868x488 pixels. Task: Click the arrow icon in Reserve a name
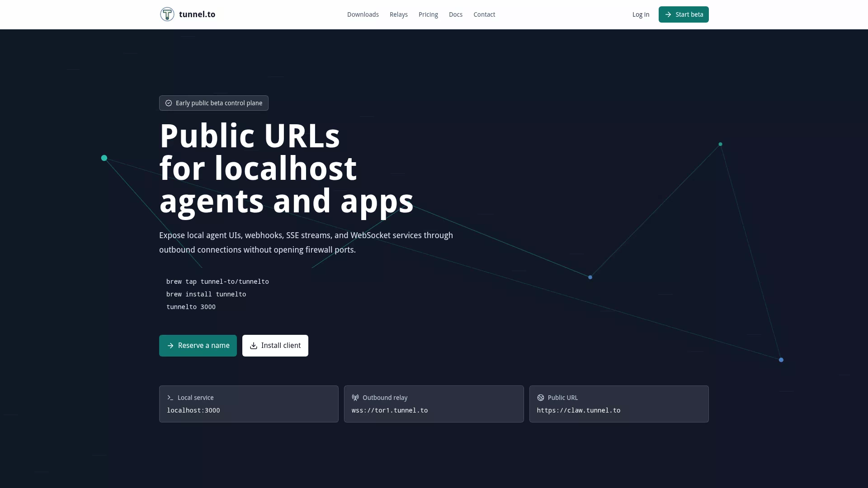click(170, 346)
